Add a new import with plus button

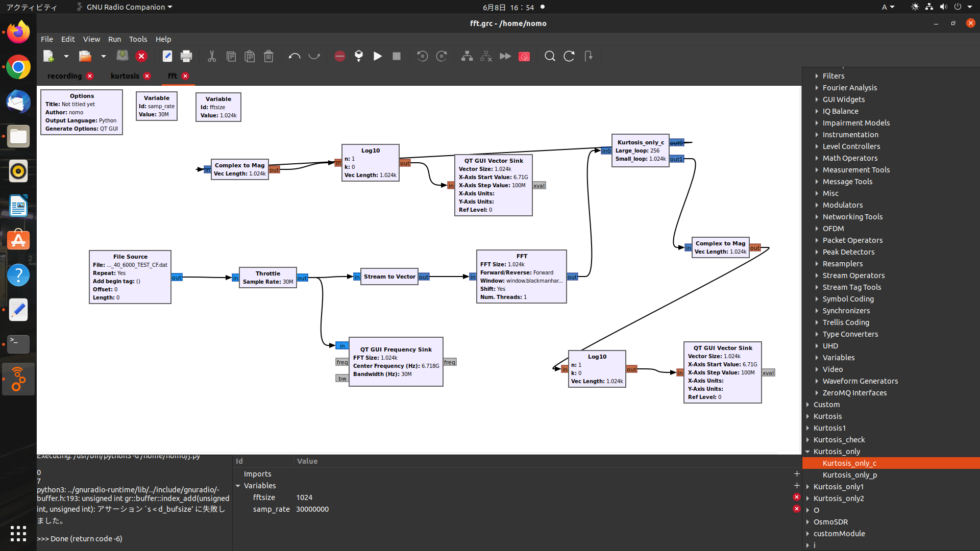click(x=796, y=474)
